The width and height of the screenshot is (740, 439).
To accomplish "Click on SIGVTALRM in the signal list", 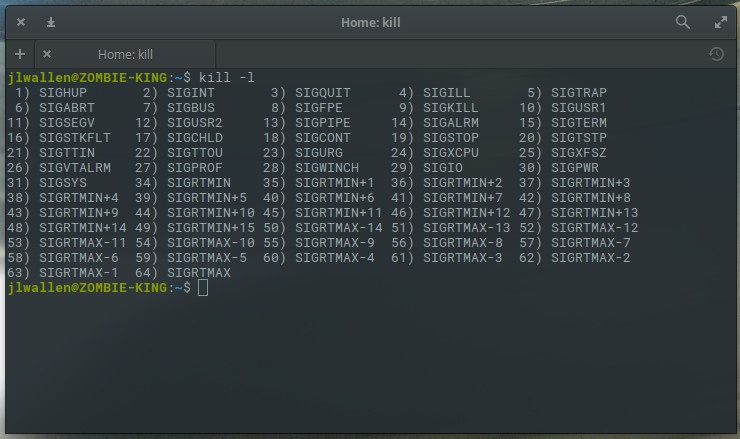I will pos(75,168).
